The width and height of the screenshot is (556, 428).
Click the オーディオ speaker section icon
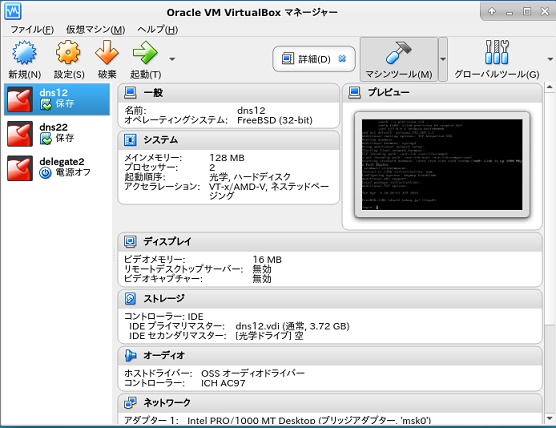(x=130, y=355)
